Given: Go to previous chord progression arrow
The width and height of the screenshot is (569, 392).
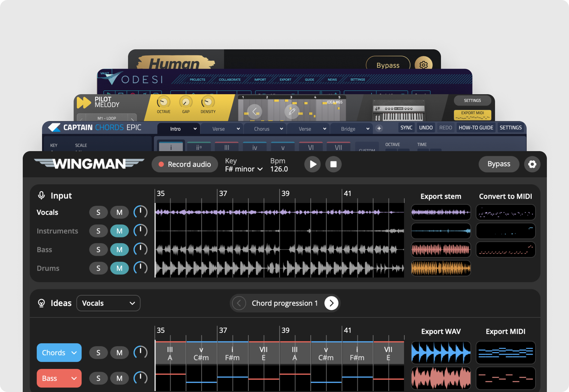Looking at the screenshot, I should tap(239, 303).
